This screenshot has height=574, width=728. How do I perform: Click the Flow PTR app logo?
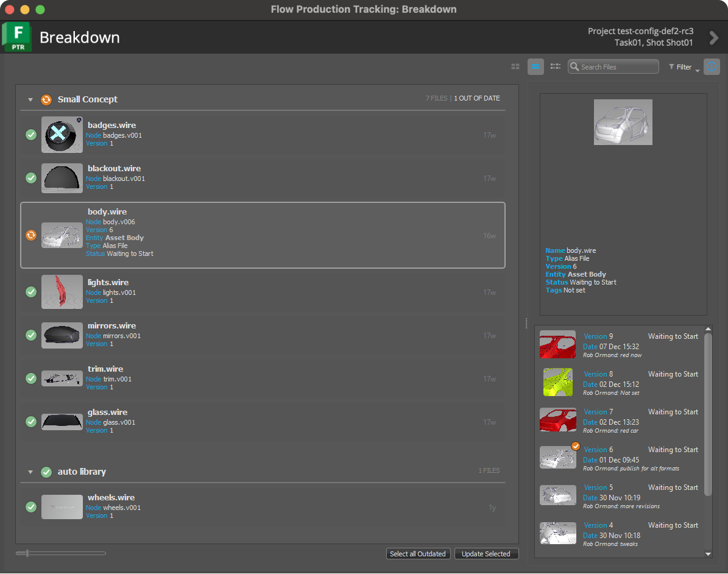(x=16, y=37)
